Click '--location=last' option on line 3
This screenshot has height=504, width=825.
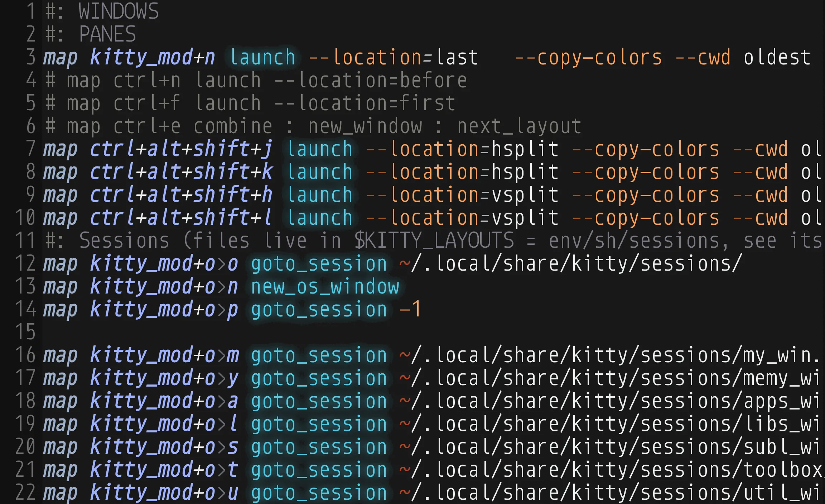pos(394,57)
